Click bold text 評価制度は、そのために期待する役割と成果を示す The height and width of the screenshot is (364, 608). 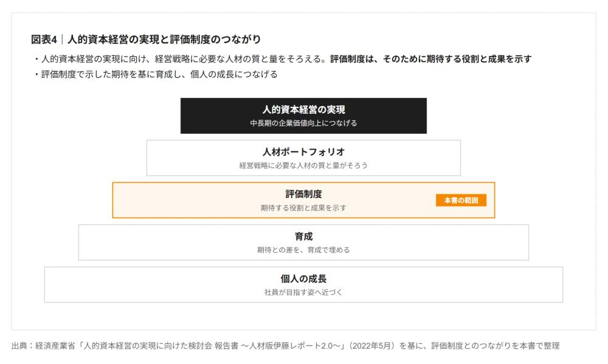431,59
